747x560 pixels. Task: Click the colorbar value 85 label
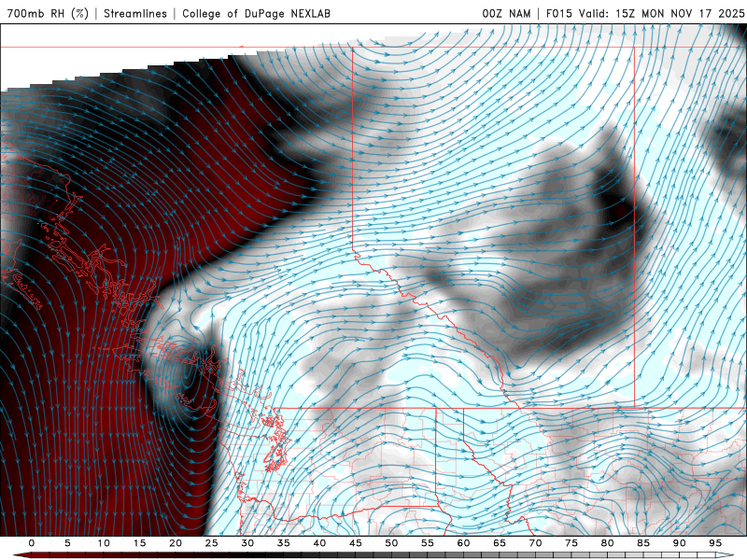[x=643, y=543]
